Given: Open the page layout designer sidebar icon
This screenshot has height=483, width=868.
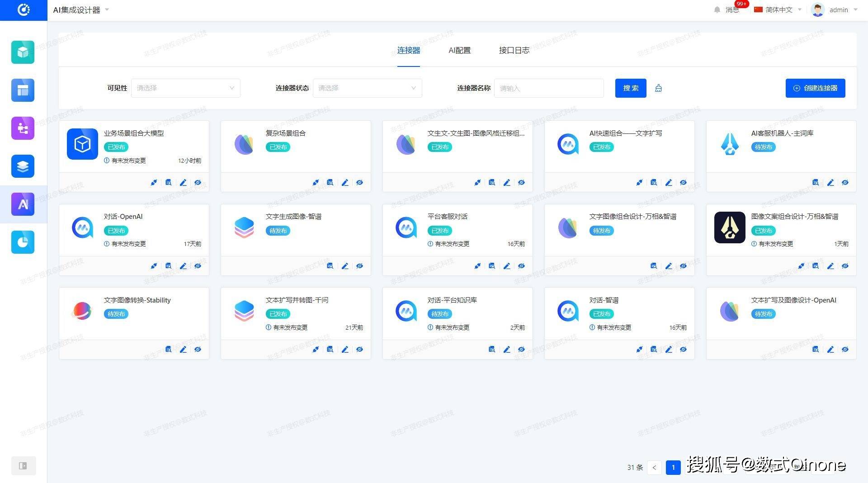Looking at the screenshot, I should (23, 90).
